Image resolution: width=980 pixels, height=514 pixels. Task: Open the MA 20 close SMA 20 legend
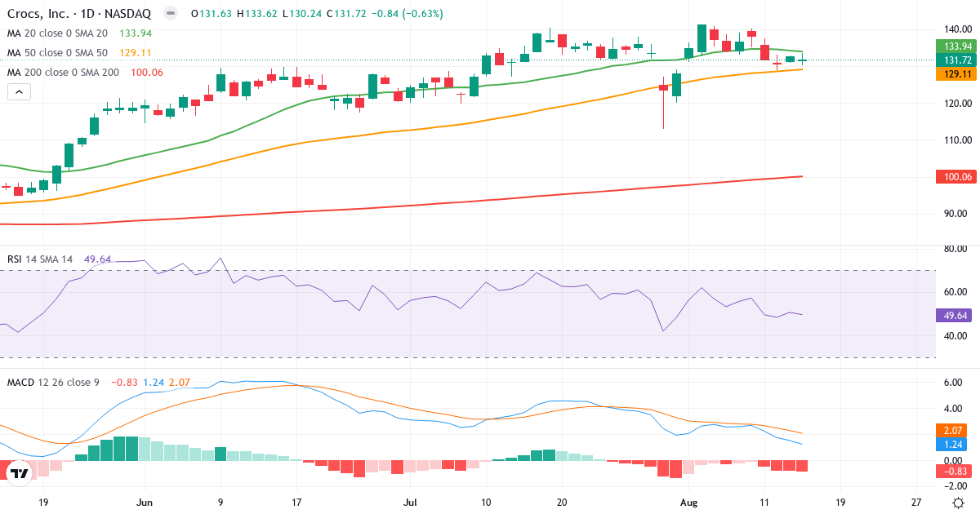(x=78, y=33)
